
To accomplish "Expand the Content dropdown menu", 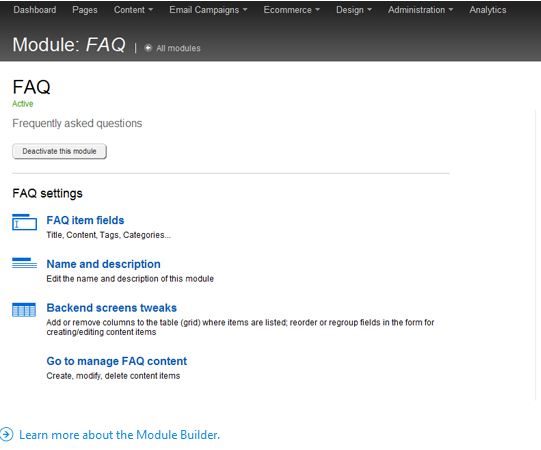I will tap(133, 10).
